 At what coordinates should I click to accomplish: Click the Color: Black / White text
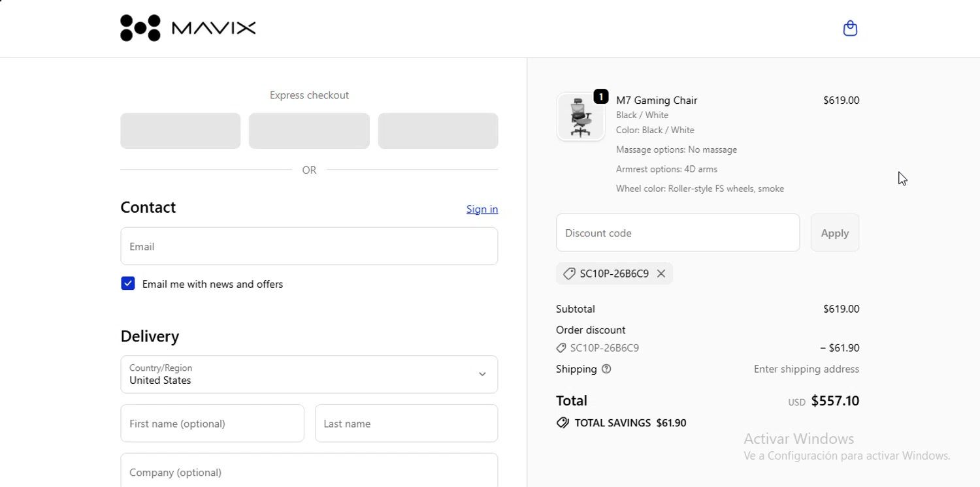(x=655, y=130)
